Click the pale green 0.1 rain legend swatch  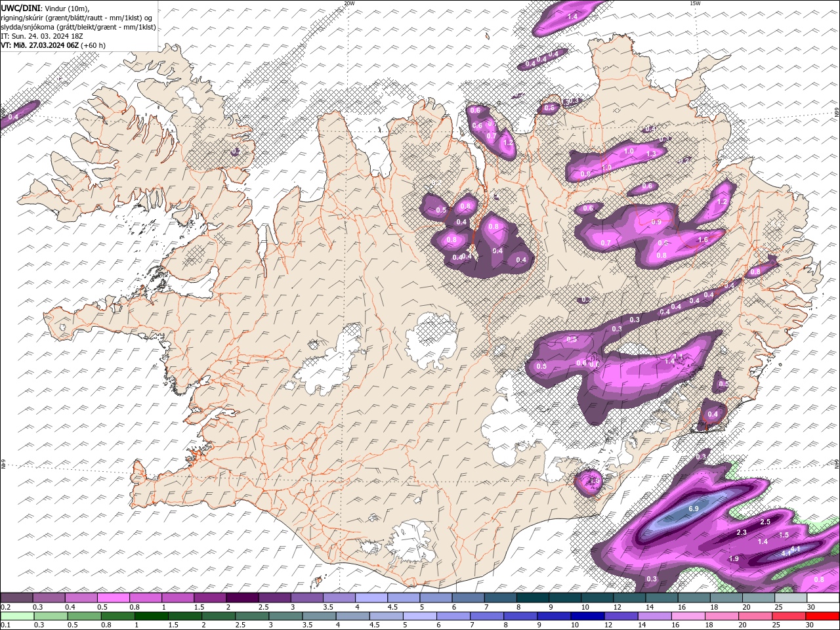coord(17,616)
